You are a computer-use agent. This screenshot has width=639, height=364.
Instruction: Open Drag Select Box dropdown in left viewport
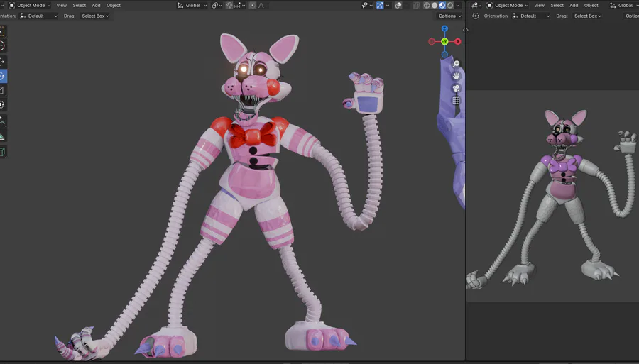(95, 16)
